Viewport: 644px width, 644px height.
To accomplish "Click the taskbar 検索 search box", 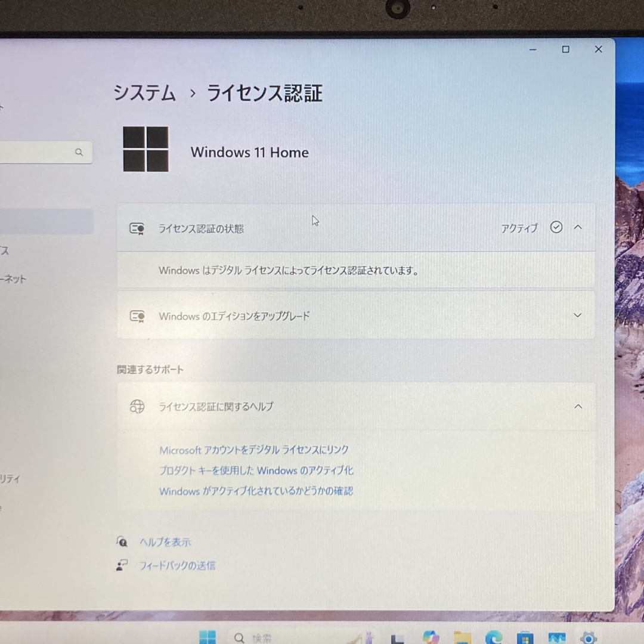I will (x=303, y=637).
